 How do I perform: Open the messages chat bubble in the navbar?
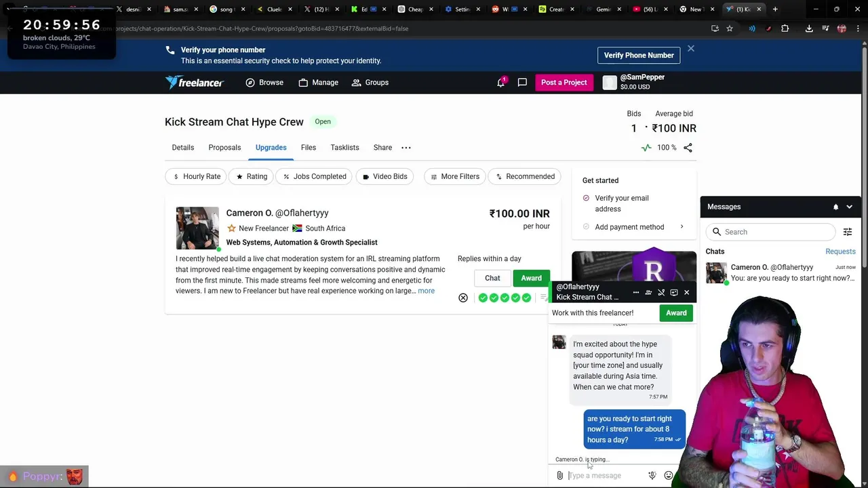click(522, 83)
